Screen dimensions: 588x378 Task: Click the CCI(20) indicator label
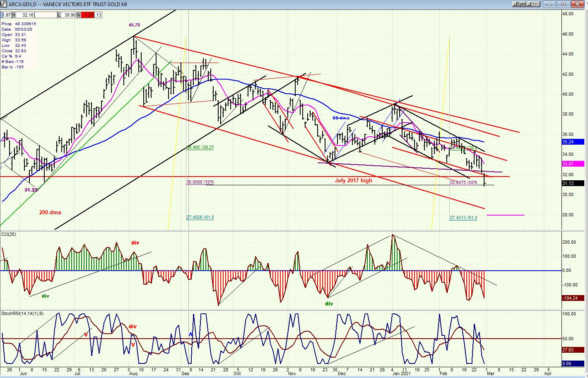pyautogui.click(x=9, y=235)
